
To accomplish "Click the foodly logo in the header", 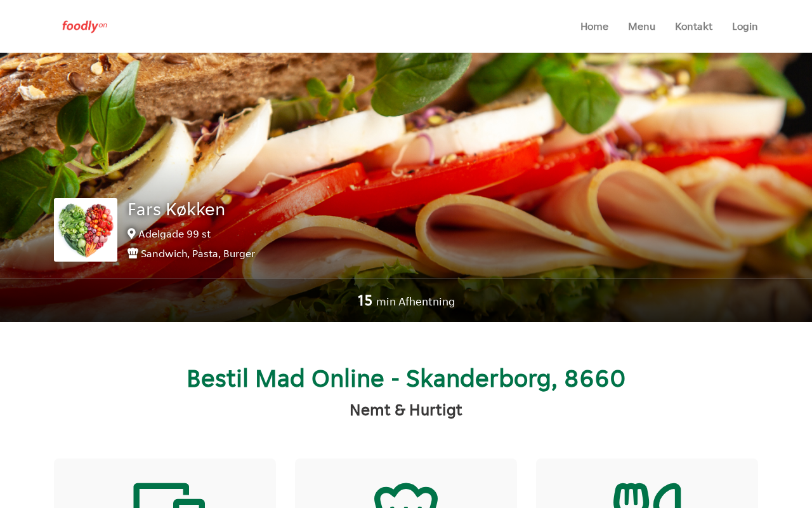I will [x=84, y=26].
